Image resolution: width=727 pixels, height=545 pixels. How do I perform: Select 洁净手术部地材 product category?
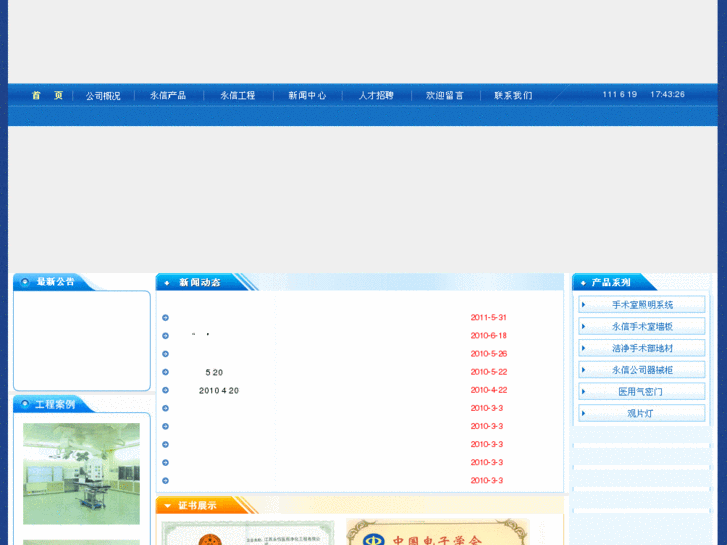pyautogui.click(x=642, y=348)
